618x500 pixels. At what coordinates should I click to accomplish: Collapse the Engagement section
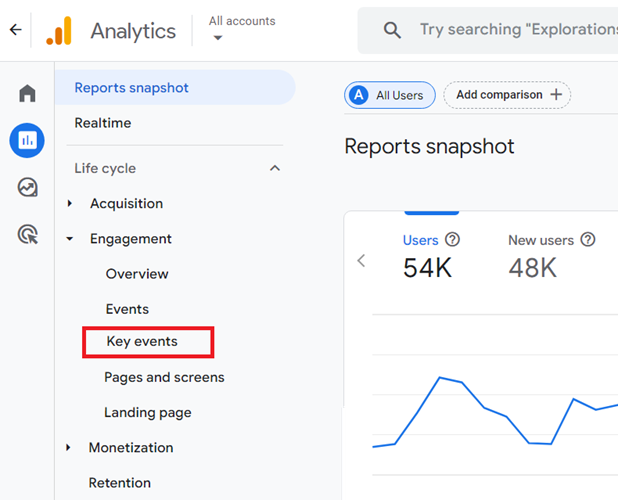[70, 239]
